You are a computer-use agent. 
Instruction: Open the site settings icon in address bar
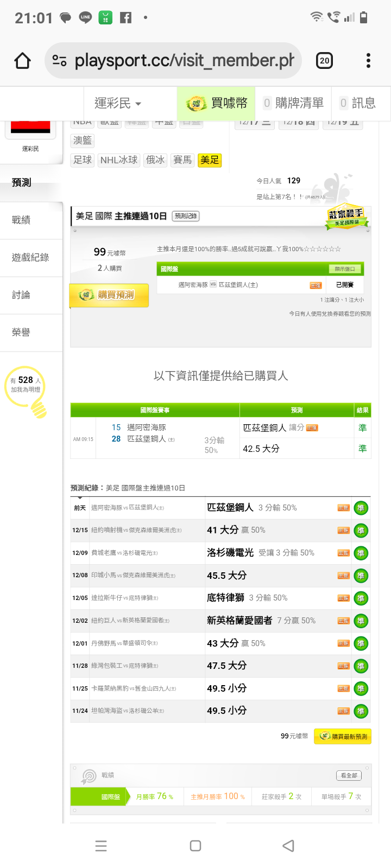click(59, 61)
